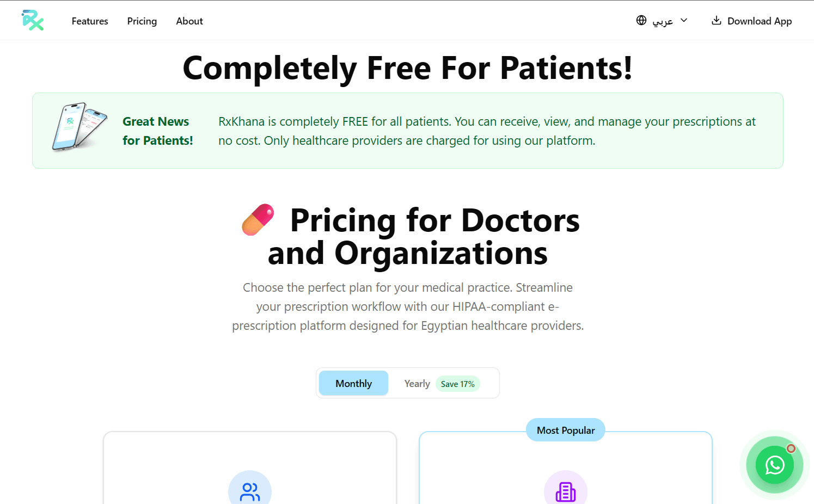814x504 pixels.
Task: Click the Save 17% badge
Action: click(x=458, y=384)
